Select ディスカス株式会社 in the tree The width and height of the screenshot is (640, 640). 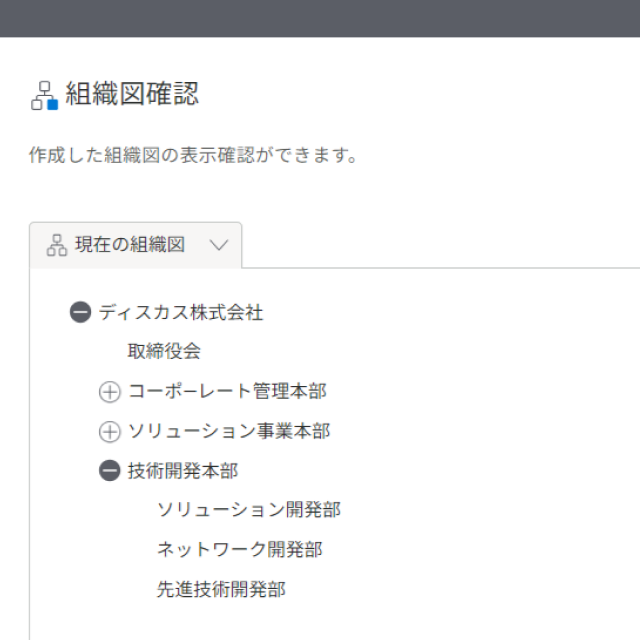coord(181,313)
